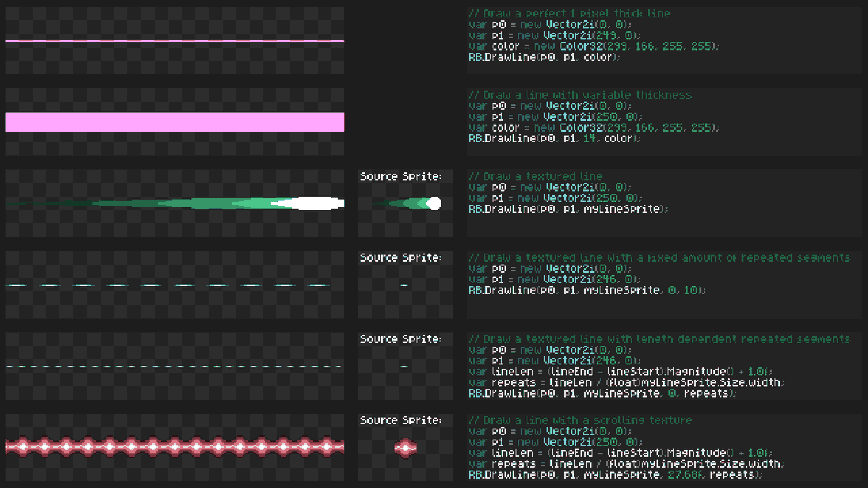Select Color32 line in the one-pixel line block
This screenshot has height=488, width=868.
pyautogui.click(x=595, y=46)
